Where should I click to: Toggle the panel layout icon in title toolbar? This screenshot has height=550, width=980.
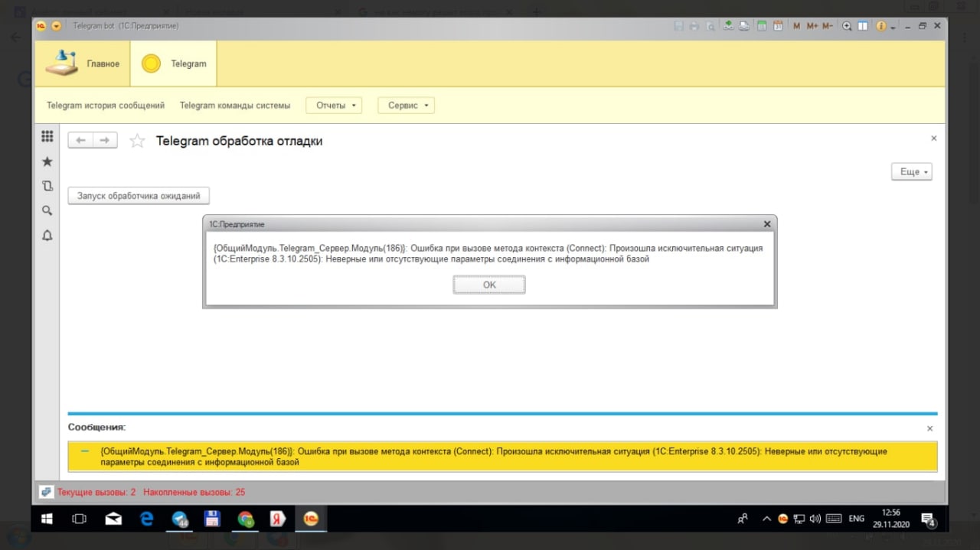863,26
